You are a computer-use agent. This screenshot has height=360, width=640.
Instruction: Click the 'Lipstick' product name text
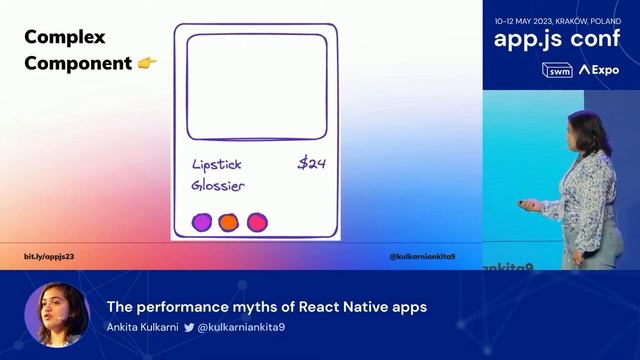pyautogui.click(x=217, y=165)
